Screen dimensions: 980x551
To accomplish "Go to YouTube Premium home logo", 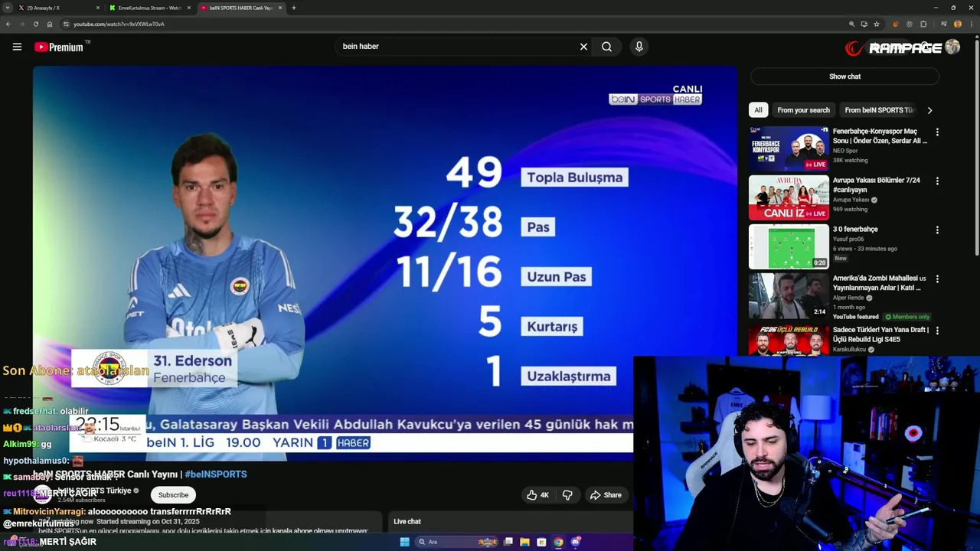I will [58, 47].
